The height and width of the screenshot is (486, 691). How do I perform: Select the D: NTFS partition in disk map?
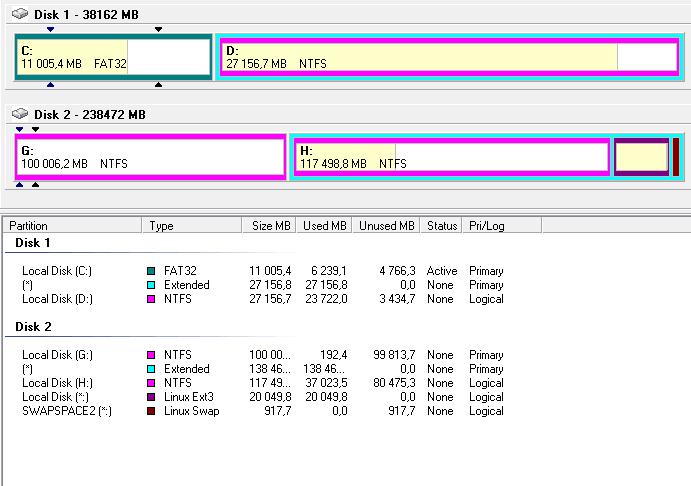click(448, 57)
